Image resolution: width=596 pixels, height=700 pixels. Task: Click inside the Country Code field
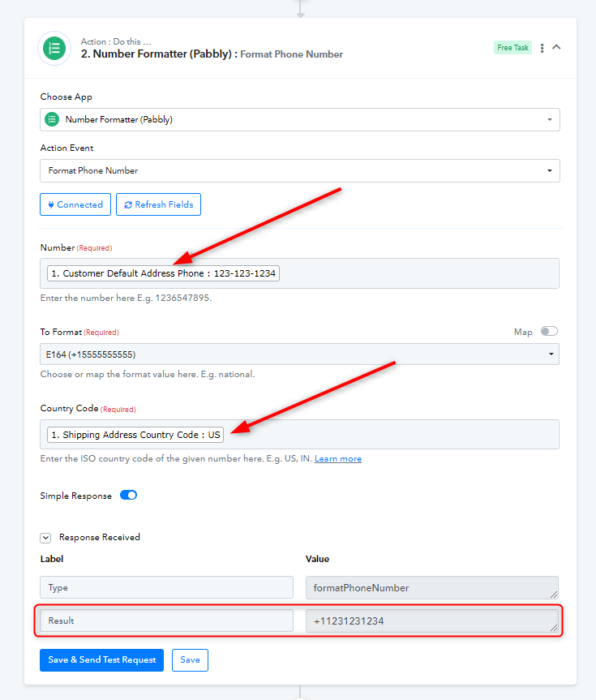[390, 435]
